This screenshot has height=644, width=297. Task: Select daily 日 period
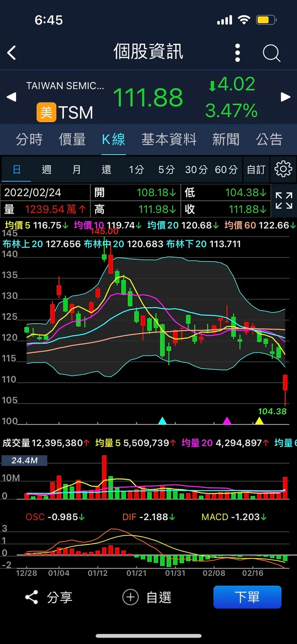(16, 170)
